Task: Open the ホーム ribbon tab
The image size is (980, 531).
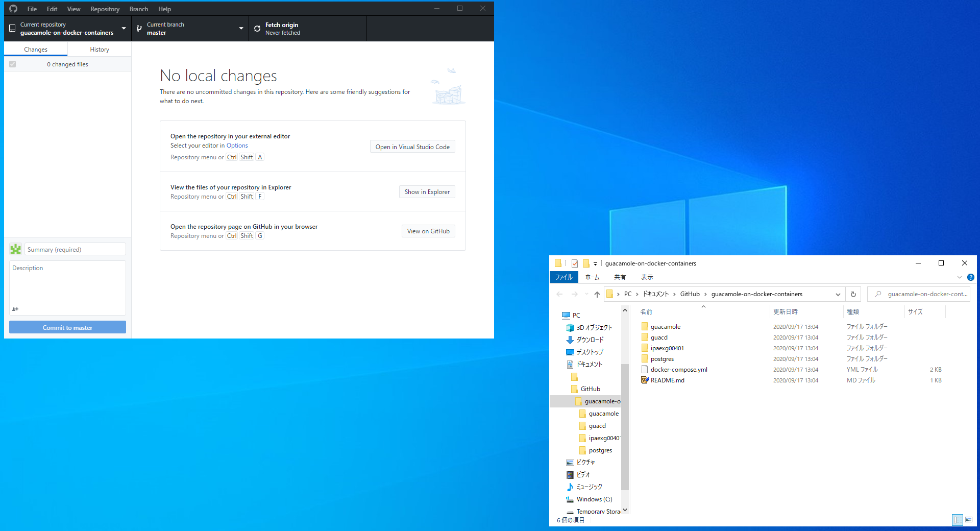Action: point(592,277)
